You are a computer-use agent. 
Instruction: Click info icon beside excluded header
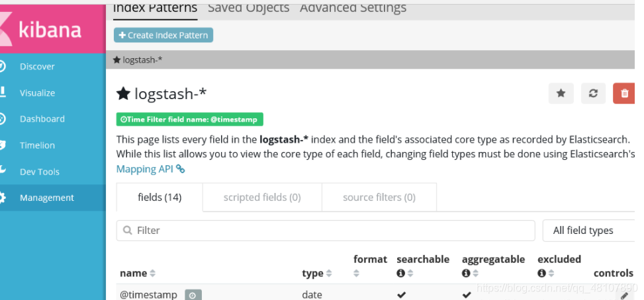(x=541, y=274)
